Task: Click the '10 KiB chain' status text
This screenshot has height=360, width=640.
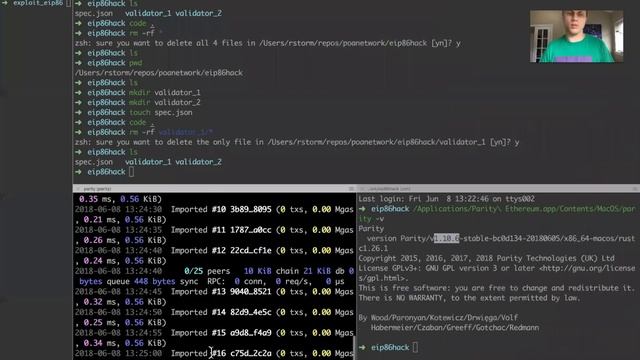Action: (270, 271)
